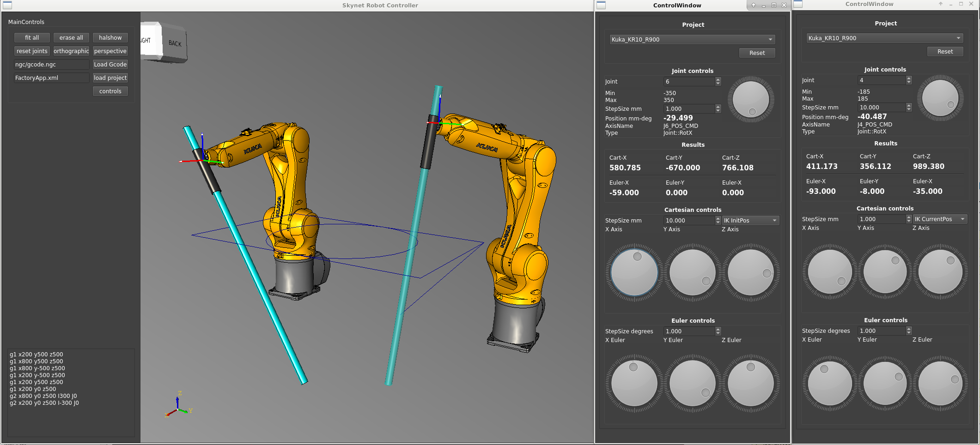980x445 pixels.
Task: Click Cartesian Y Axis dial in first ControlWindow
Action: (x=693, y=272)
